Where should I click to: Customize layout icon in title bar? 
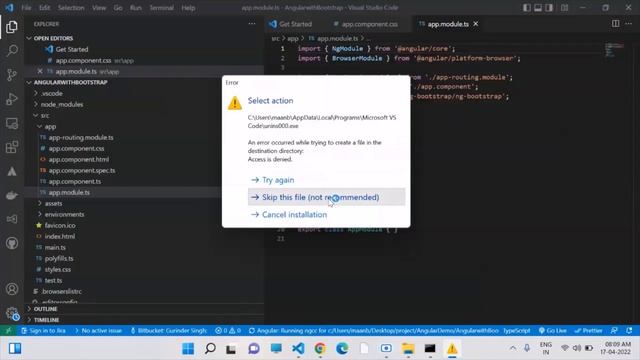564,8
